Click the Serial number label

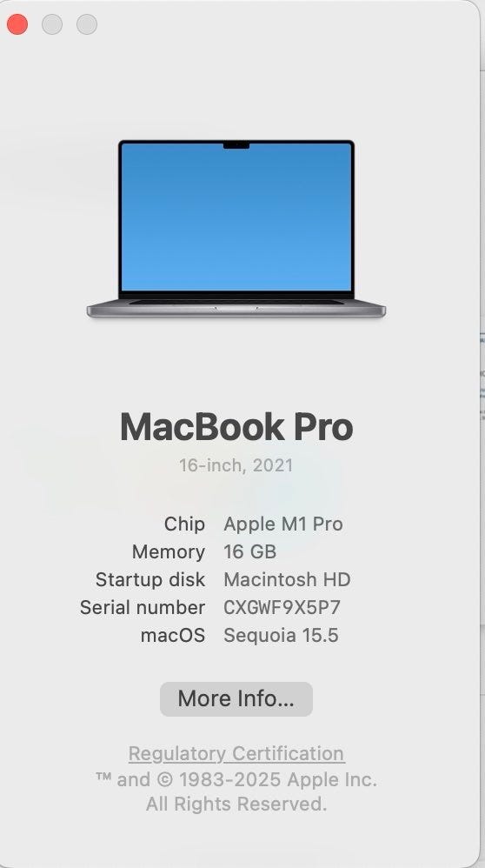[143, 607]
